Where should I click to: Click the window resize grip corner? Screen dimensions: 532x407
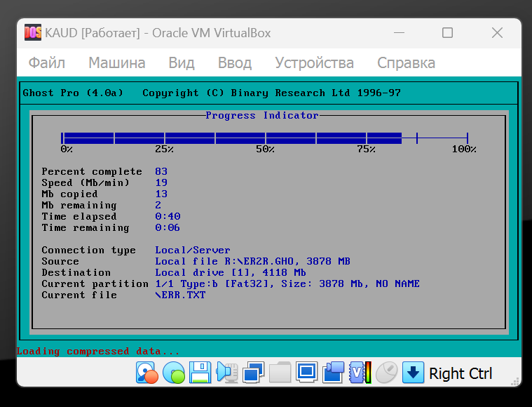point(515,381)
